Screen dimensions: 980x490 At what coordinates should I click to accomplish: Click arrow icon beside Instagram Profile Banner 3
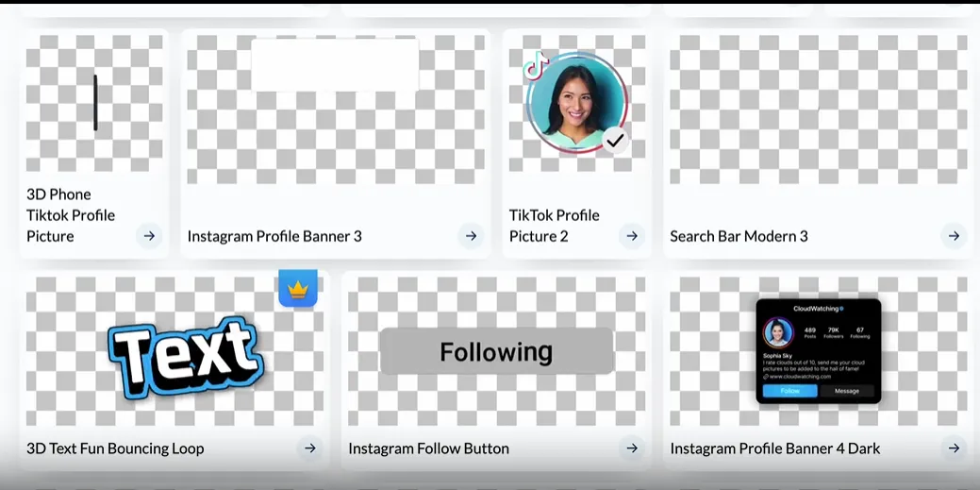[x=471, y=236]
